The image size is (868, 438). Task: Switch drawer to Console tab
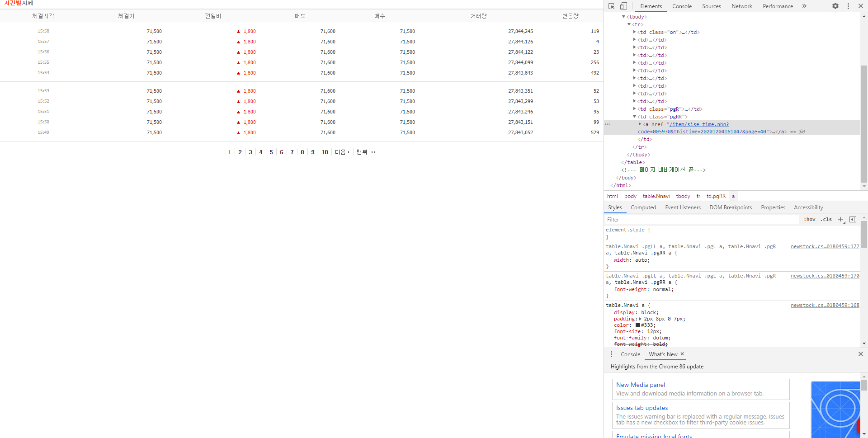[630, 354]
